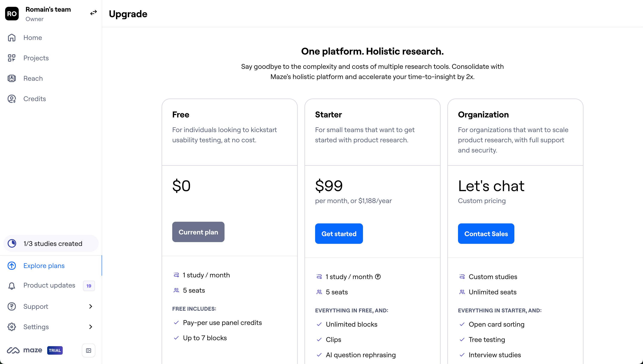Click 'Tree testing' feature

coord(487,340)
